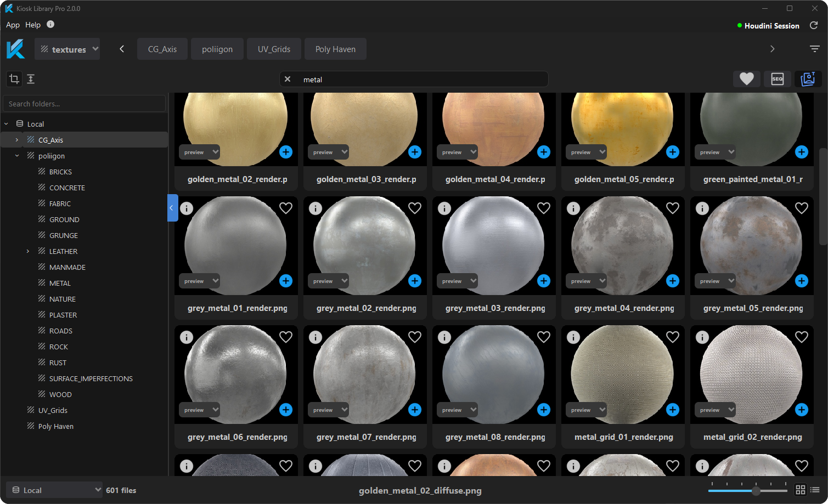Click the crop icon in the left toolbar
Screen dimensions: 828x504
(x=14, y=79)
